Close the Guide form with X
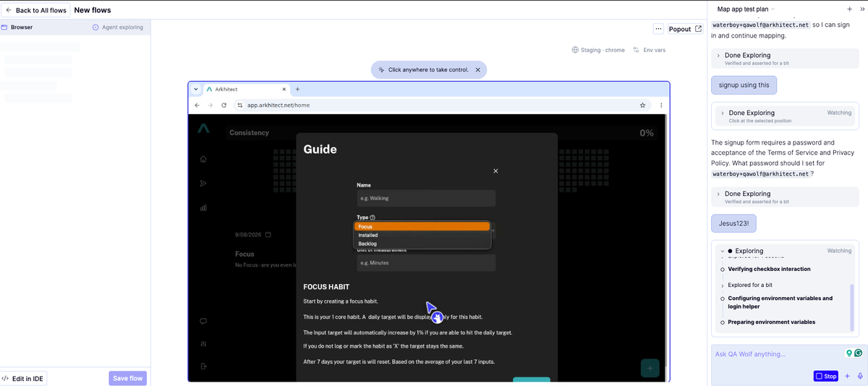This screenshot has width=868, height=386. point(495,171)
